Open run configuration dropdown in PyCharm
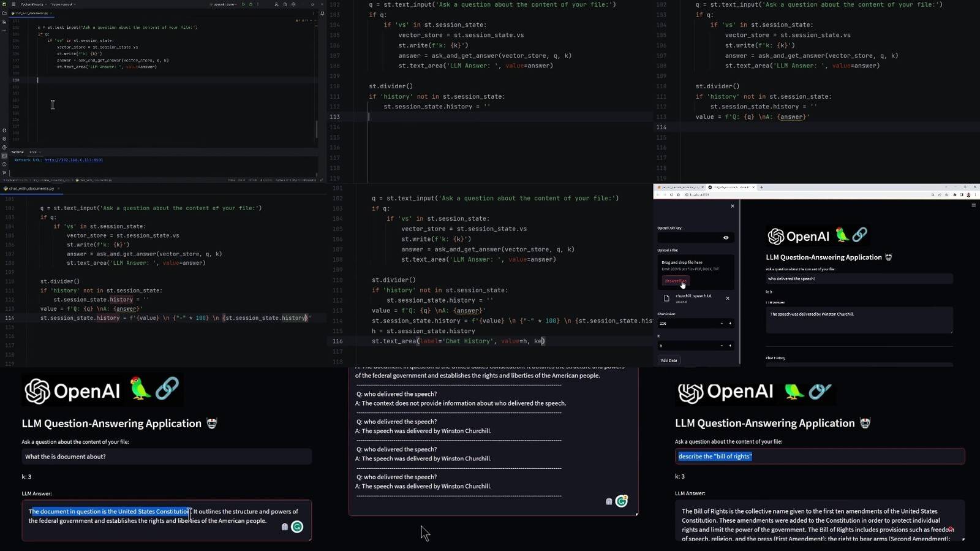Image resolution: width=980 pixels, height=551 pixels. (x=224, y=4)
